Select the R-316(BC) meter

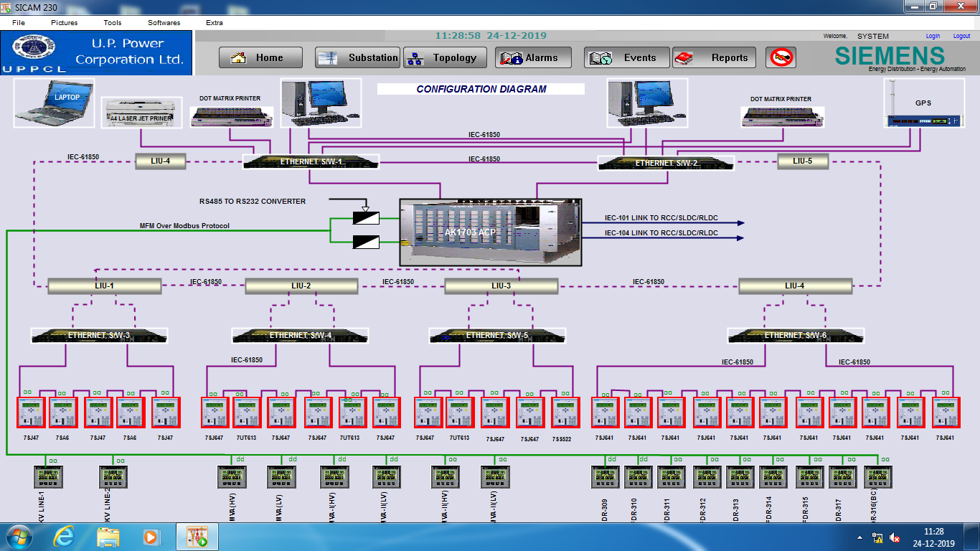pos(877,478)
